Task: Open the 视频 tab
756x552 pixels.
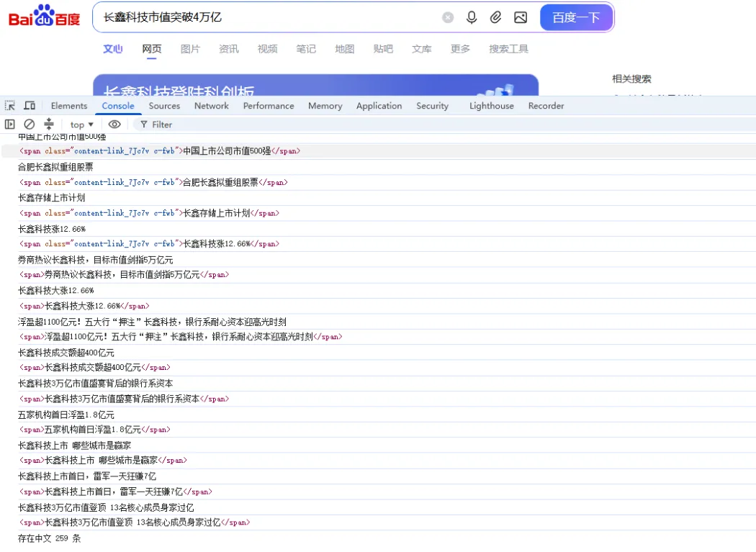Action: point(267,49)
